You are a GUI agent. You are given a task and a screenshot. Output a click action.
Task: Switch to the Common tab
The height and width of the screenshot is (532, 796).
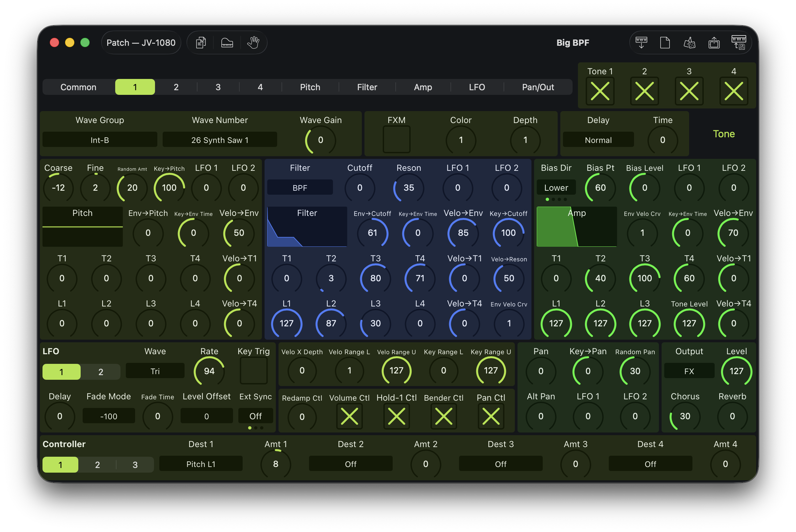(x=78, y=87)
